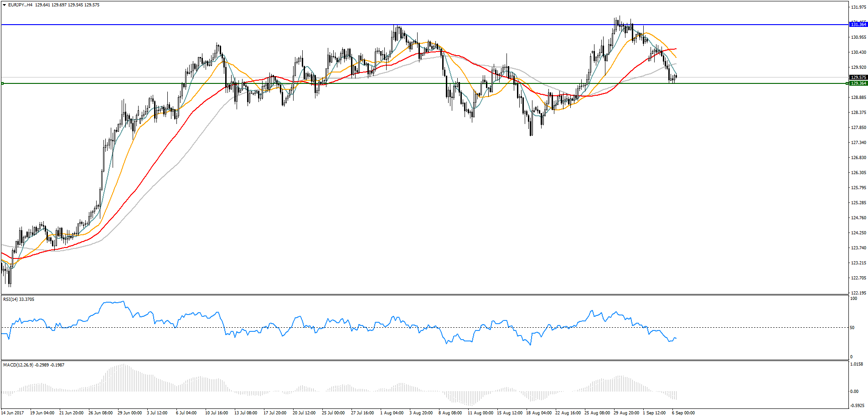
Task: Click the 122.195 price on the scale
Action: (858, 293)
